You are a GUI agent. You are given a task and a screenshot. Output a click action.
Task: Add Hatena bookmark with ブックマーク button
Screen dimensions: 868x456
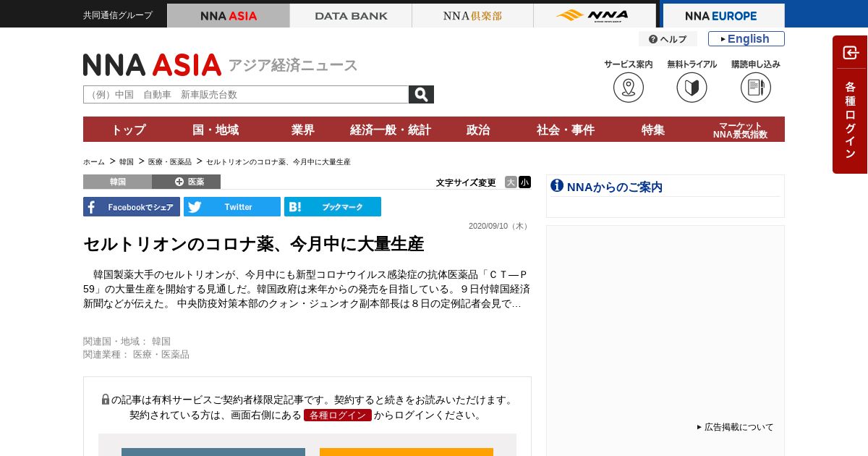[x=333, y=207]
